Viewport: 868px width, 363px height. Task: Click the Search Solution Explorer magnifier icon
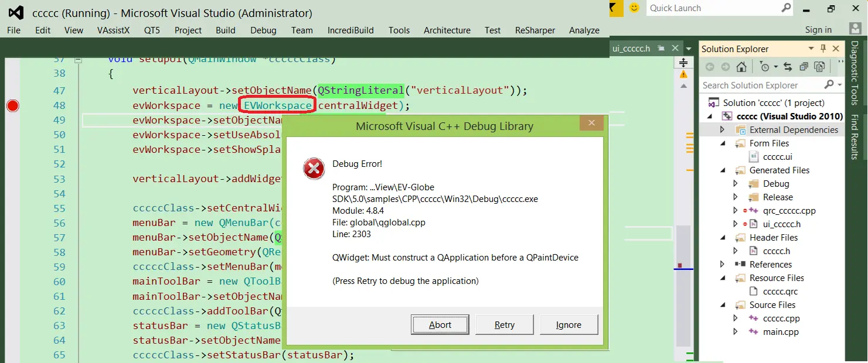point(829,85)
